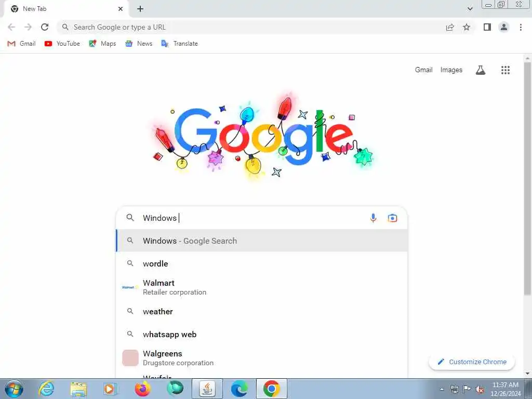Open the Maps bookmark
The width and height of the screenshot is (532, 399).
click(102, 44)
